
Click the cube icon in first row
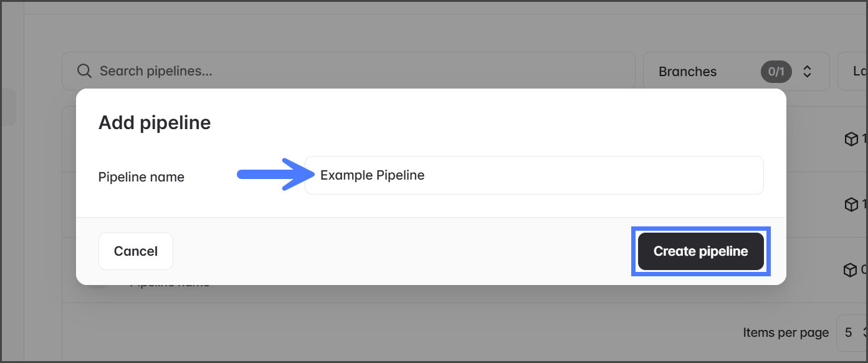pyautogui.click(x=851, y=139)
